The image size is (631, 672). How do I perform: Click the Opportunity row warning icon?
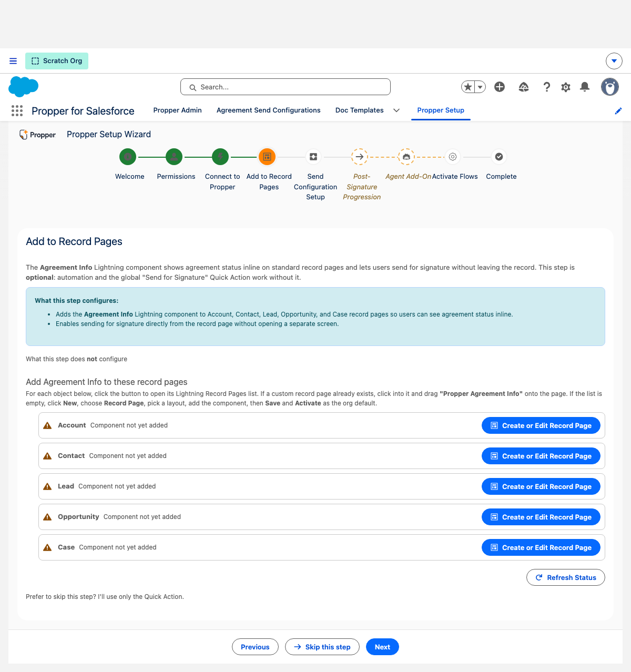(47, 517)
